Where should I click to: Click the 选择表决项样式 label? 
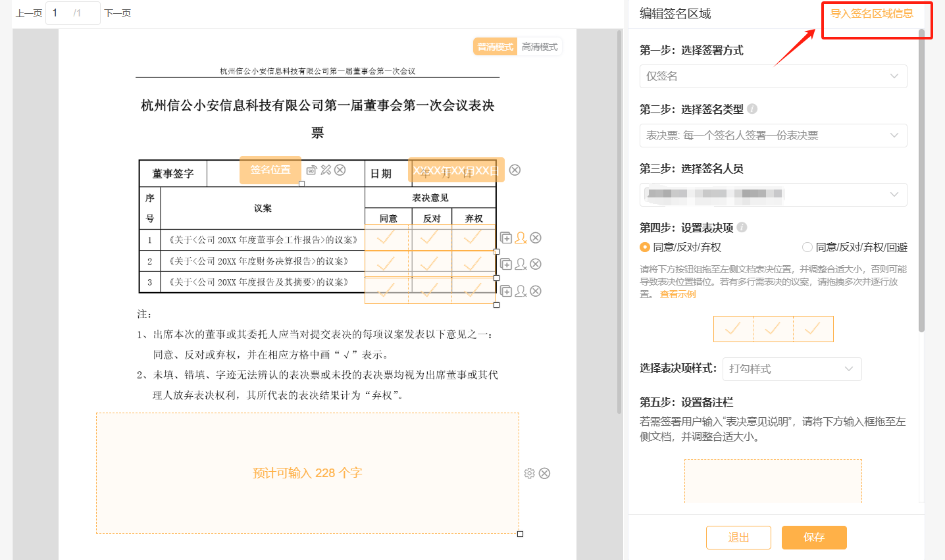(678, 369)
